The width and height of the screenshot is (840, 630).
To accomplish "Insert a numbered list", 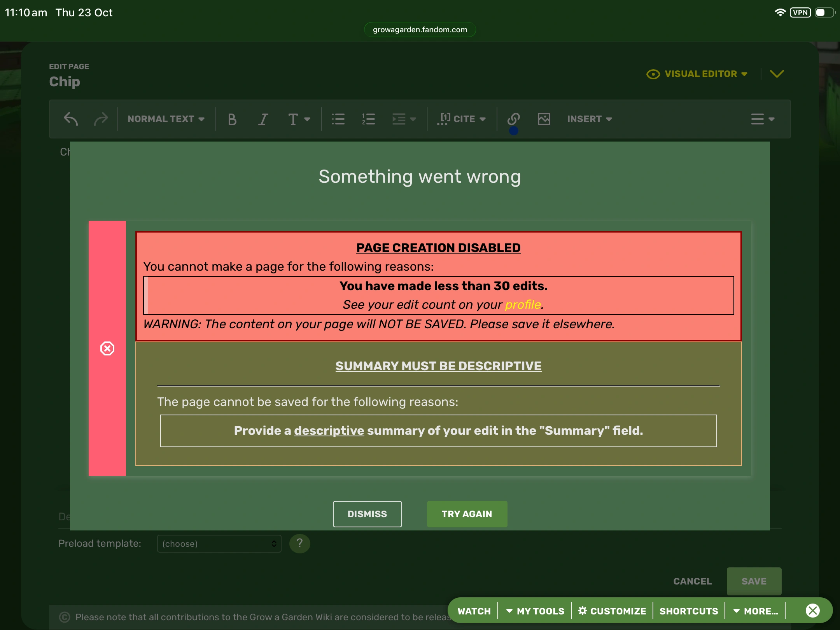I will coord(368,119).
